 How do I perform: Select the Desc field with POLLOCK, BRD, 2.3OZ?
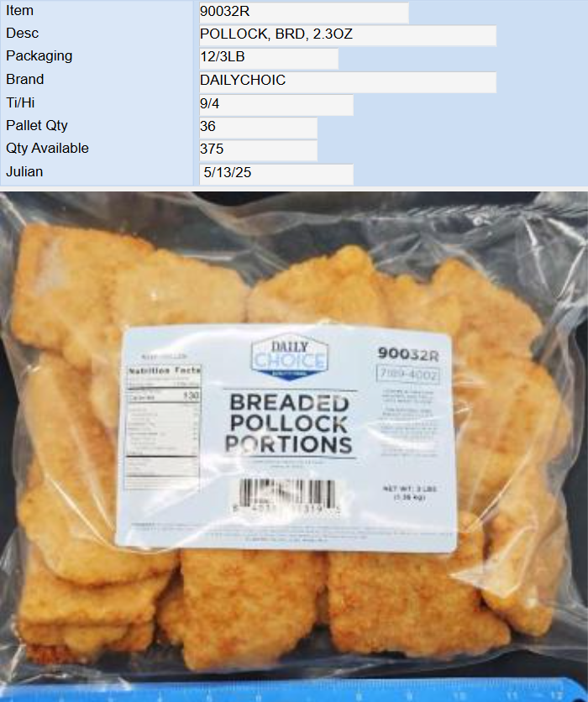click(x=348, y=35)
